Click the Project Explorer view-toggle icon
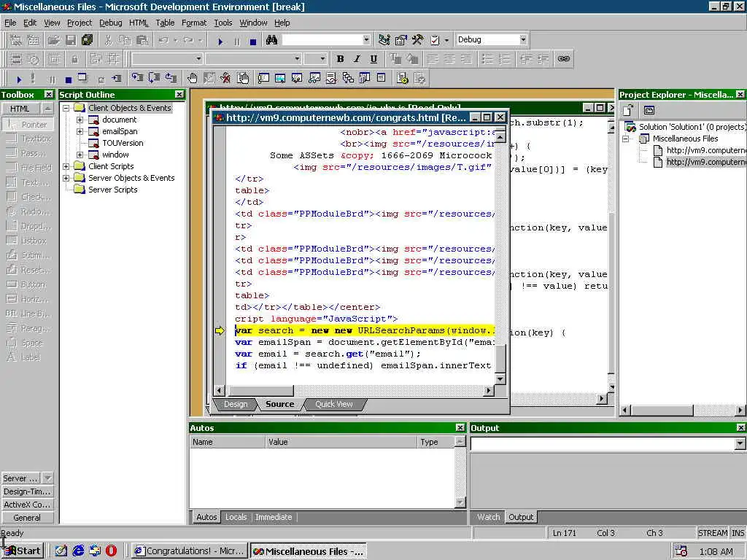 (x=649, y=111)
